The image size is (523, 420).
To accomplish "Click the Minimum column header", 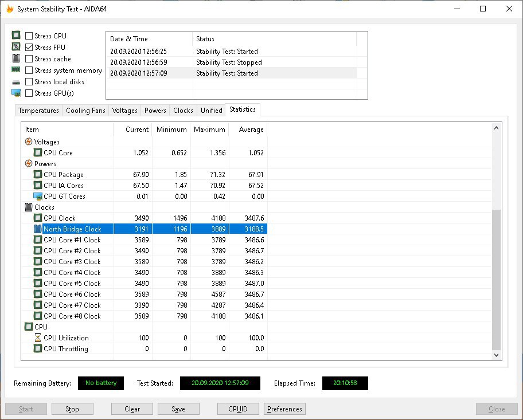I will tap(171, 129).
